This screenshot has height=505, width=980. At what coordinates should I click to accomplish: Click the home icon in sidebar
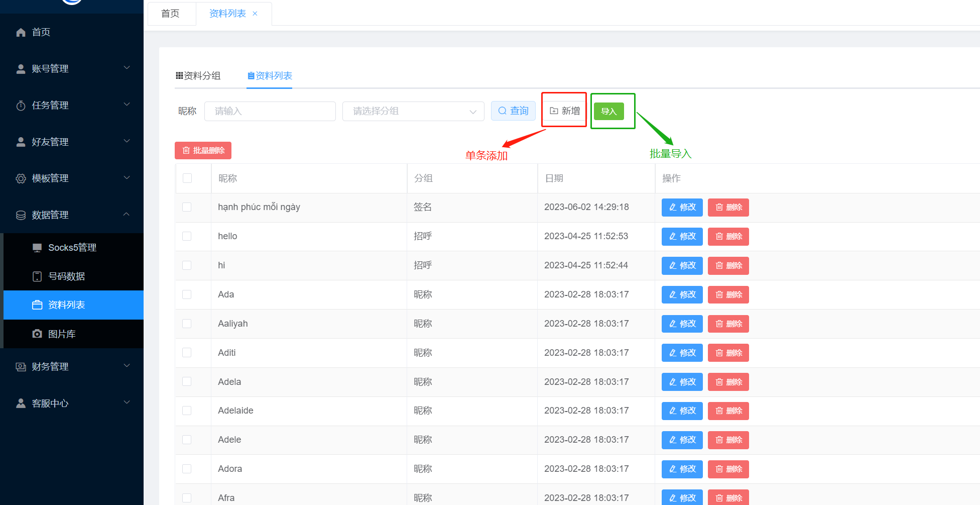click(x=21, y=33)
